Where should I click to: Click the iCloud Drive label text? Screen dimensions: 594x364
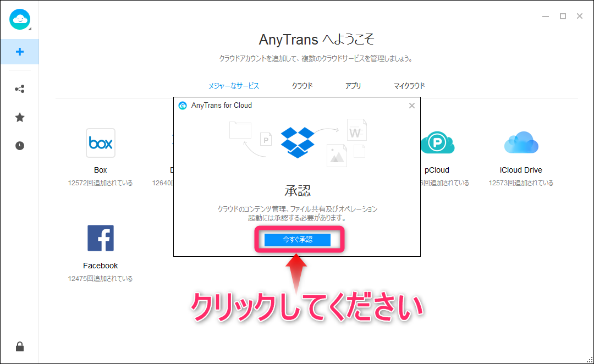(x=521, y=170)
